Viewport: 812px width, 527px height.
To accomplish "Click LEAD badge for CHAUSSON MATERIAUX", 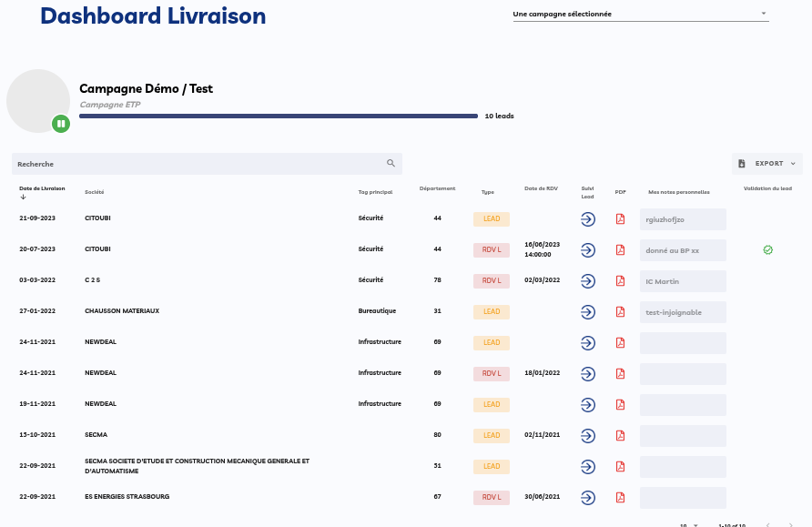I will click(492, 311).
